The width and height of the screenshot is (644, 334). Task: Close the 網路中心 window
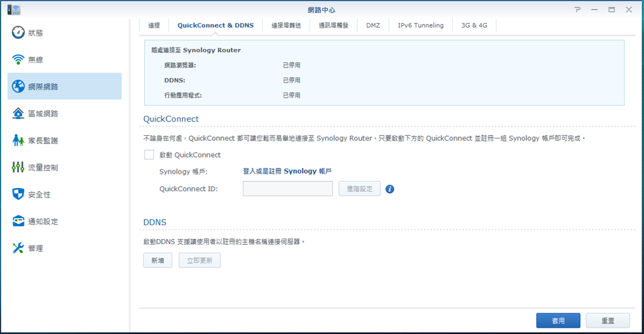pos(629,9)
